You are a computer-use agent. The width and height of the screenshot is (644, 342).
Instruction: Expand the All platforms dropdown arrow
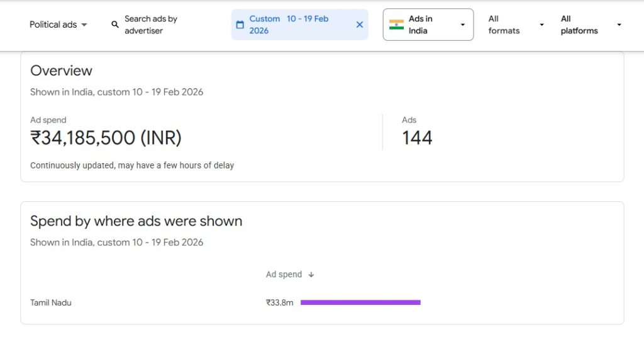[x=619, y=25]
